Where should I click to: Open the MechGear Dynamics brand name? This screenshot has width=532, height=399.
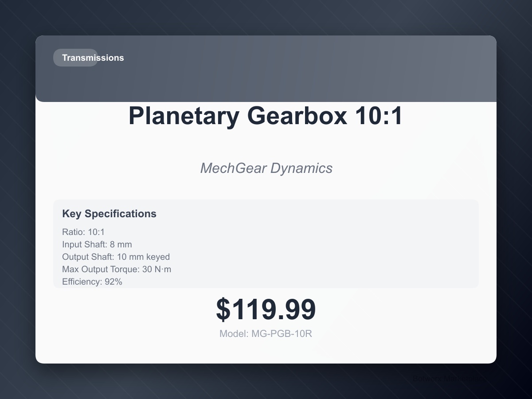pyautogui.click(x=266, y=168)
